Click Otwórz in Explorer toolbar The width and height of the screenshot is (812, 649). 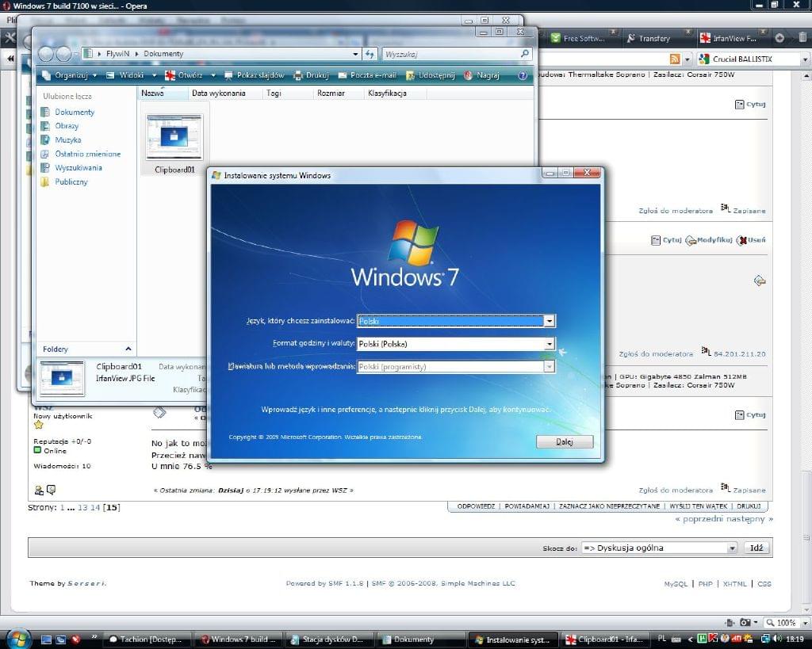184,75
